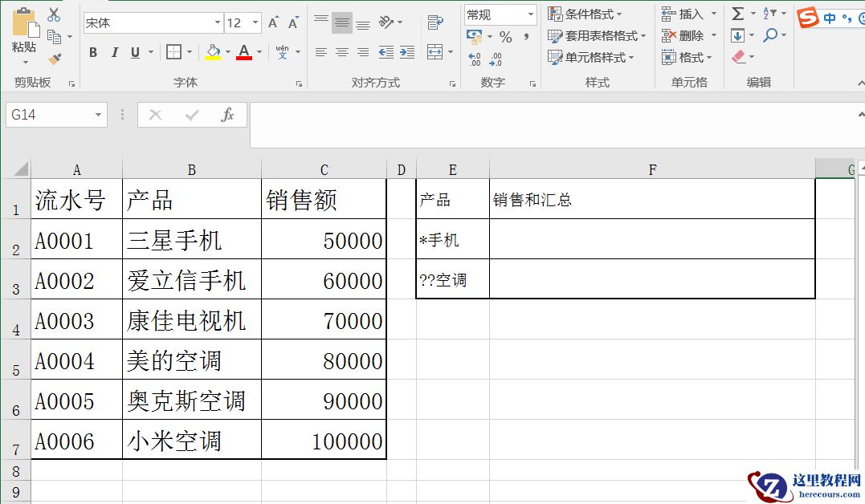Open 条件格式 conditional formatting menu
This screenshot has width=865, height=504.
pyautogui.click(x=585, y=14)
